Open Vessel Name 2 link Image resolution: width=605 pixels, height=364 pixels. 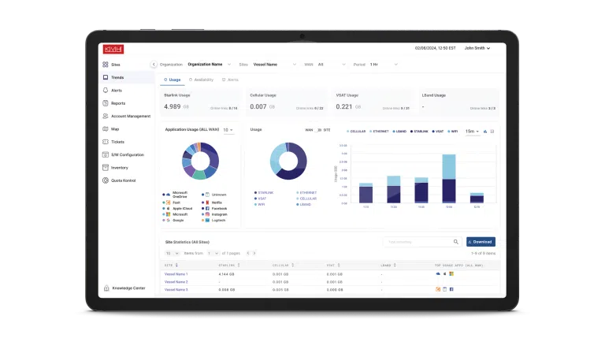pyautogui.click(x=176, y=282)
